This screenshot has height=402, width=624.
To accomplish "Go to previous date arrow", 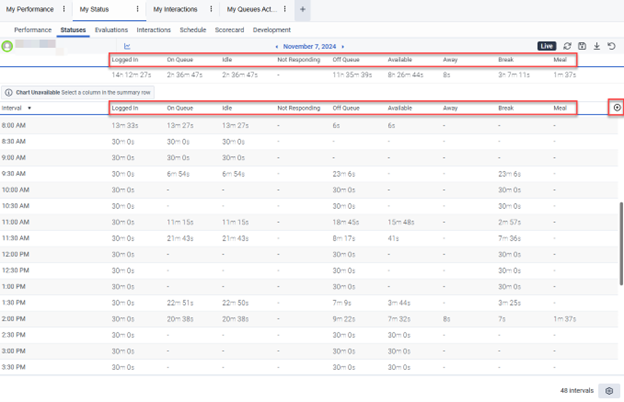I will point(277,46).
